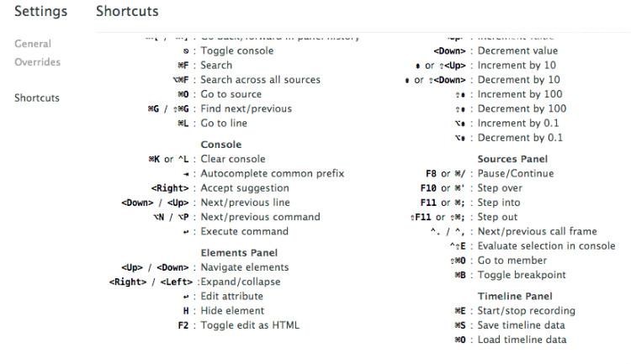Select the Shortcuts tab in sidebar
Viewport: 631px width, 364px height.
pyautogui.click(x=37, y=98)
